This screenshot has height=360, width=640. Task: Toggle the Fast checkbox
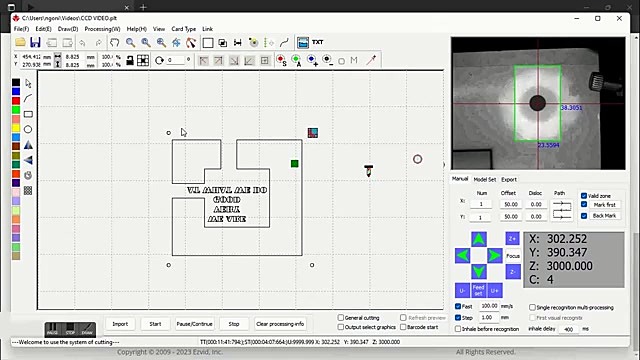(x=458, y=306)
